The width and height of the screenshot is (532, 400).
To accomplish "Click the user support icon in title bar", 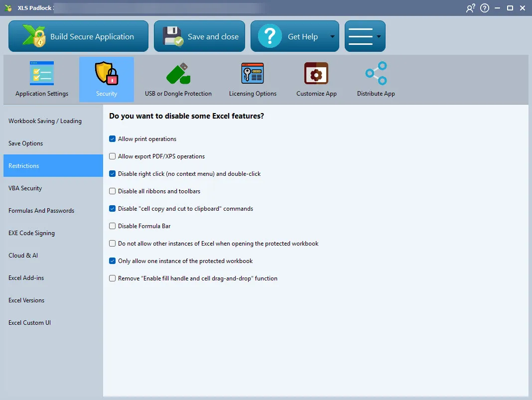I will point(471,8).
